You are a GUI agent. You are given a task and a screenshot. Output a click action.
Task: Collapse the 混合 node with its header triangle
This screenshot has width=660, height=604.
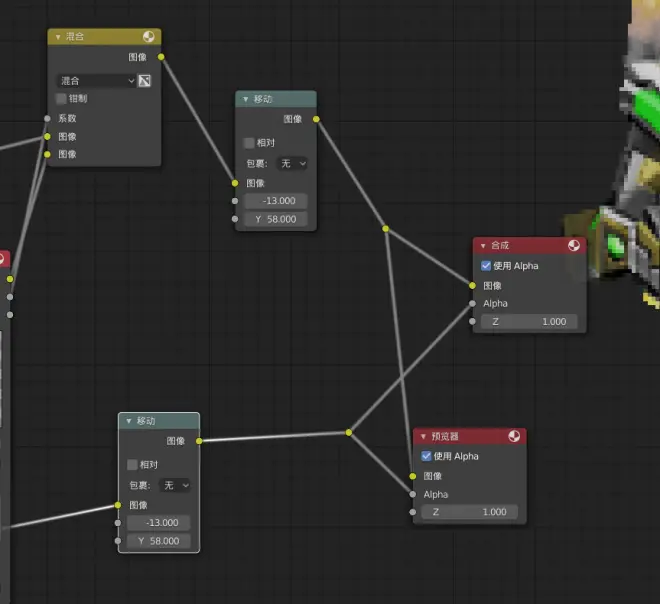click(58, 37)
